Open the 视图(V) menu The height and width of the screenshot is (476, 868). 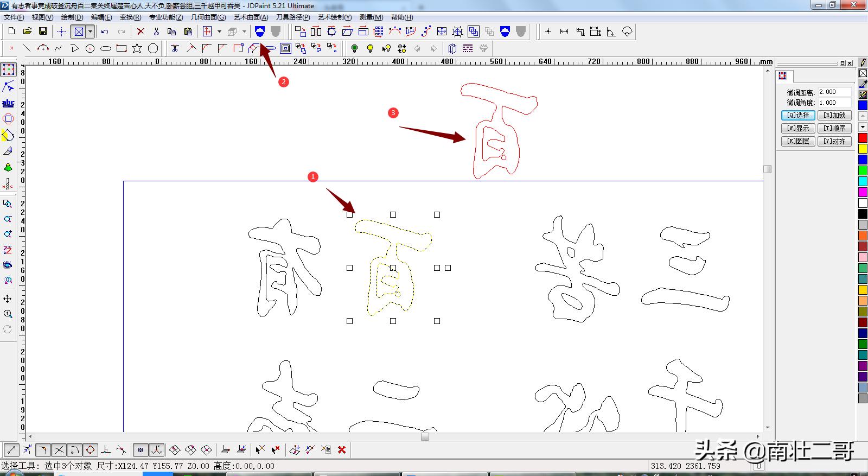click(x=42, y=17)
